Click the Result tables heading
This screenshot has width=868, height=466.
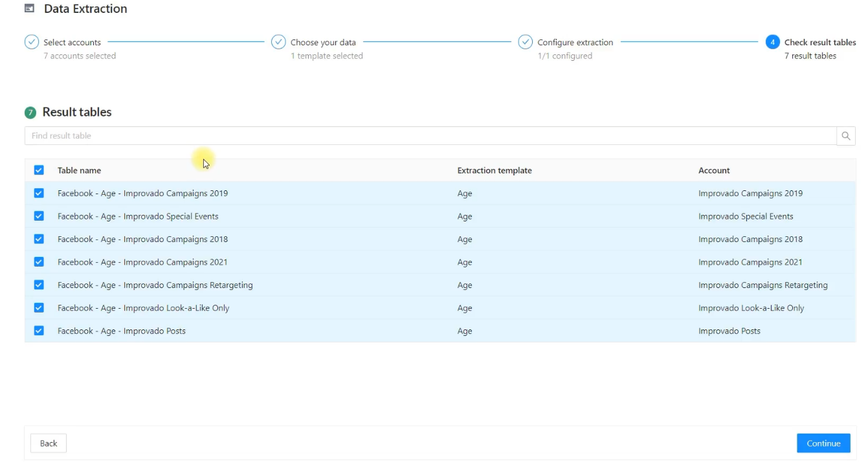tap(77, 112)
